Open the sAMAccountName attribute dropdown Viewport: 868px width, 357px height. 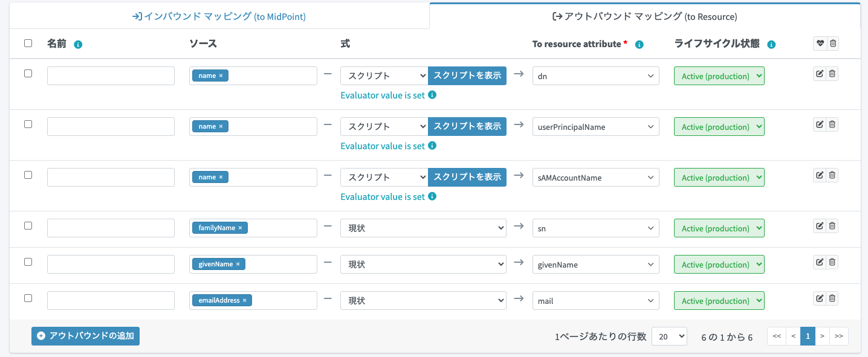(595, 177)
